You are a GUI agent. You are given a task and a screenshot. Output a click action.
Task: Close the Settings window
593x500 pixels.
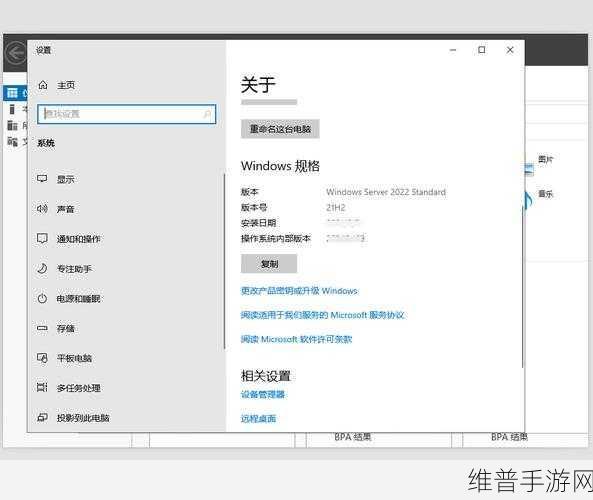pos(510,50)
